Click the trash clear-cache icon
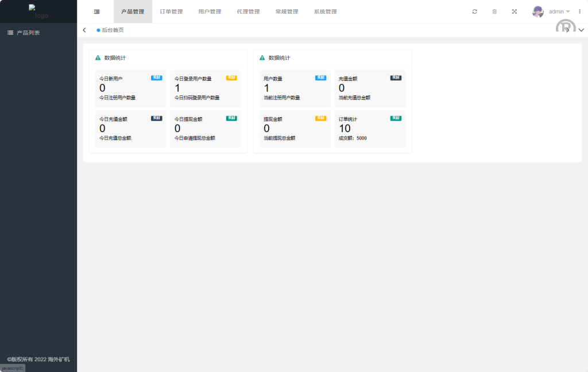The image size is (588, 372). (494, 11)
